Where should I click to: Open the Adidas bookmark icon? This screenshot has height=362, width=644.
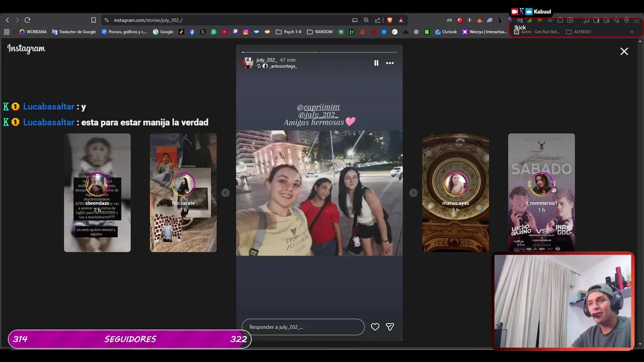click(405, 32)
